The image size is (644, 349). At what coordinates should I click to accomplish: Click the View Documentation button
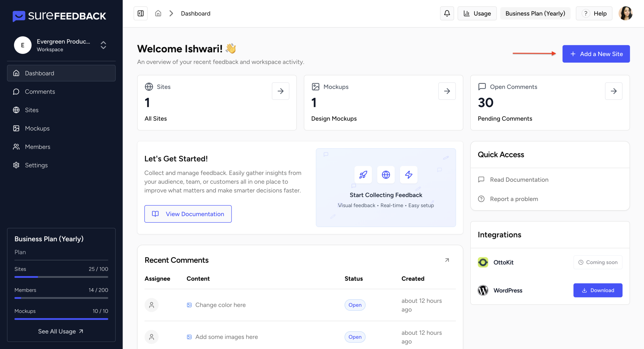click(188, 214)
